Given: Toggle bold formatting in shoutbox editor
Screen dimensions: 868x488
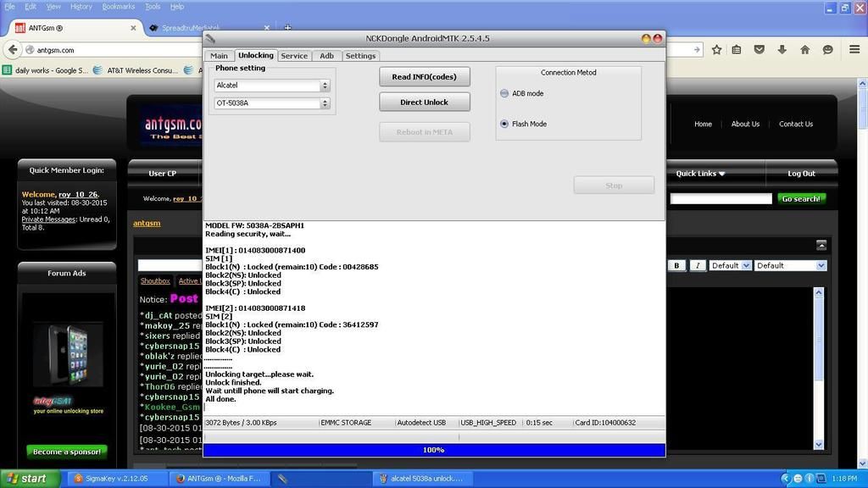Looking at the screenshot, I should 677,265.
